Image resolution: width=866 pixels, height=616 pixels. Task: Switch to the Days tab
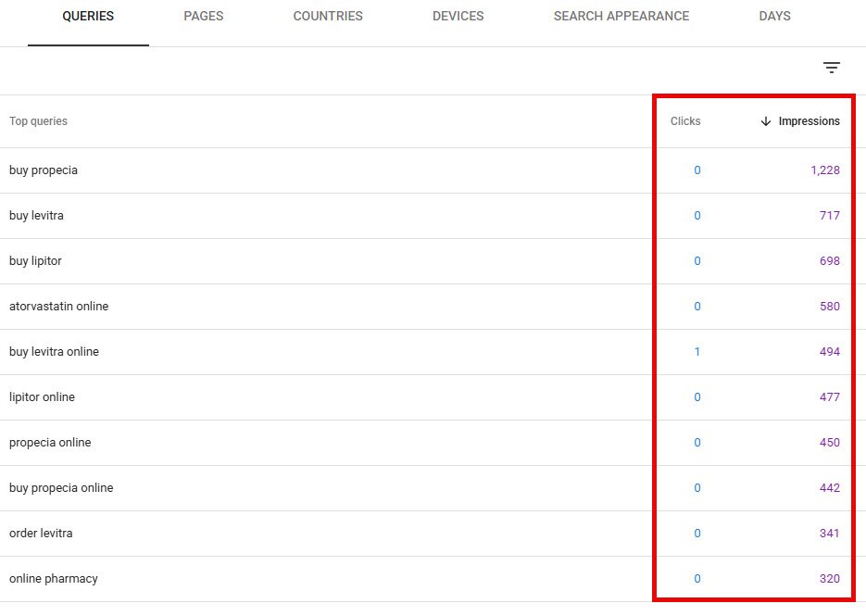coord(774,16)
